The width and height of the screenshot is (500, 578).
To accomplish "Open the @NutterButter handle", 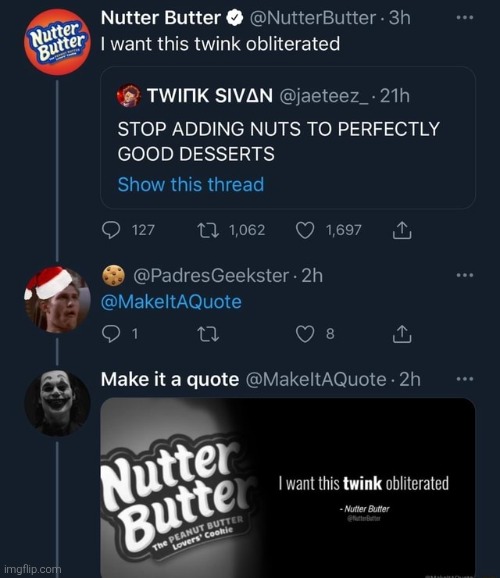I will point(313,18).
